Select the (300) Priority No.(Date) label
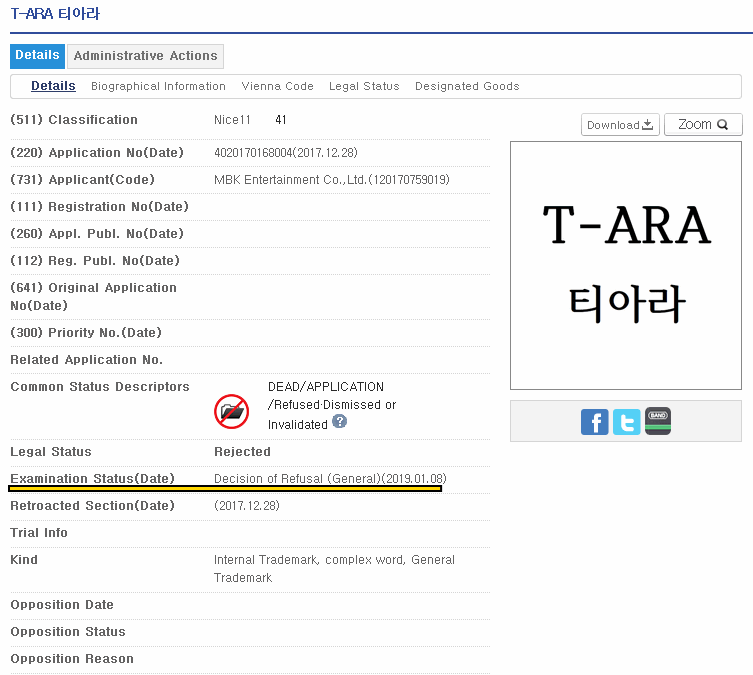Image resolution: width=753 pixels, height=675 pixels. [x=86, y=333]
